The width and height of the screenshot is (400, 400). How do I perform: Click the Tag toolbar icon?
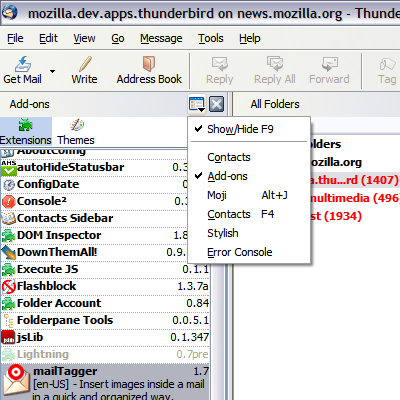[387, 64]
